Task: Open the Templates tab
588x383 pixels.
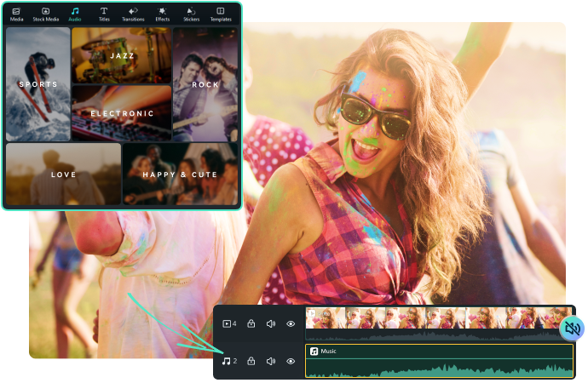Action: [221, 14]
